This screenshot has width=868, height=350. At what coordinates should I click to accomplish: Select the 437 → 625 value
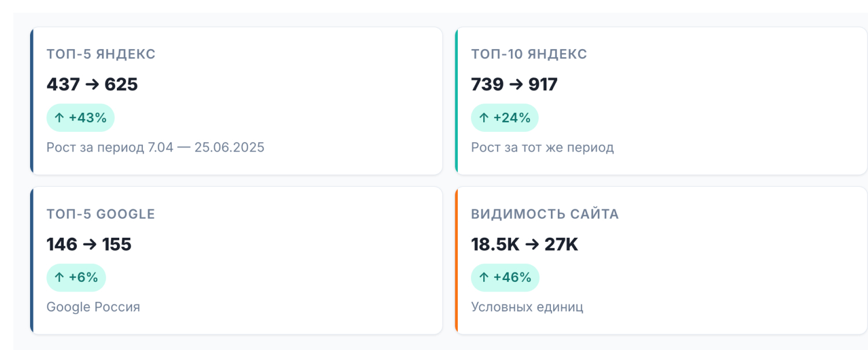pos(92,84)
